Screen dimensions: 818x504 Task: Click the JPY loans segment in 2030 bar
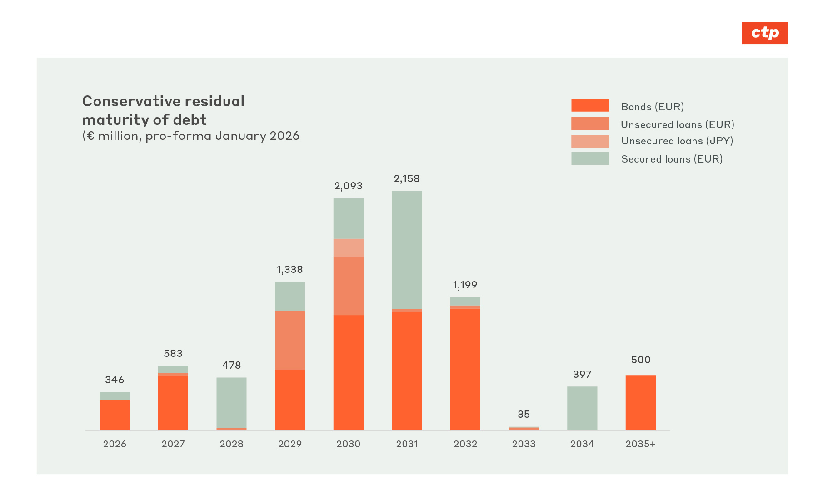click(x=348, y=248)
